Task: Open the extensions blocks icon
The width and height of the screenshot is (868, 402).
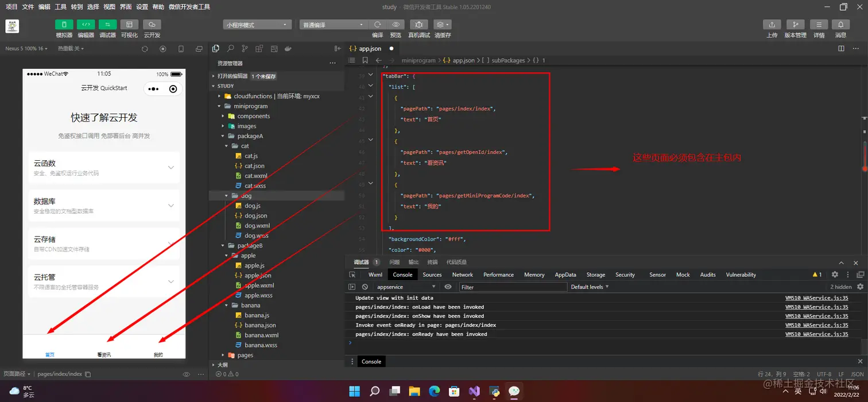Action: pos(259,49)
